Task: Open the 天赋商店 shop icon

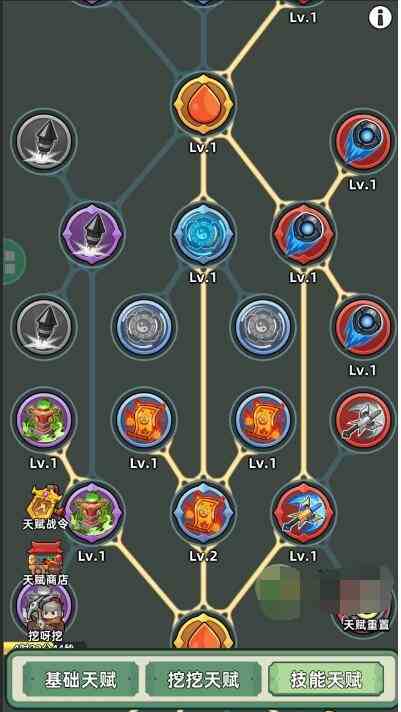Action: pos(45,562)
